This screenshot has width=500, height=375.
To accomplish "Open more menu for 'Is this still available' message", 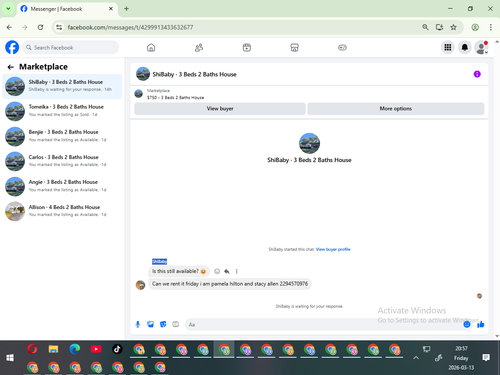I will click(x=237, y=271).
